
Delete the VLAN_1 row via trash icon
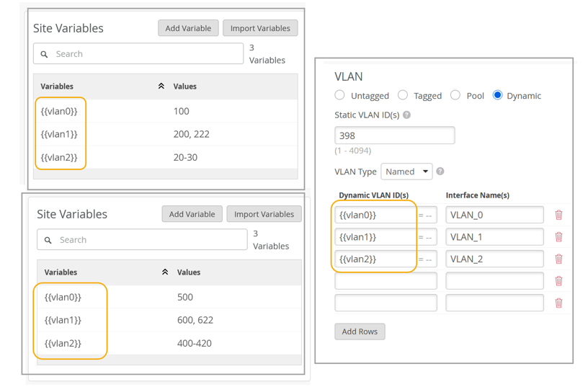pyautogui.click(x=558, y=237)
